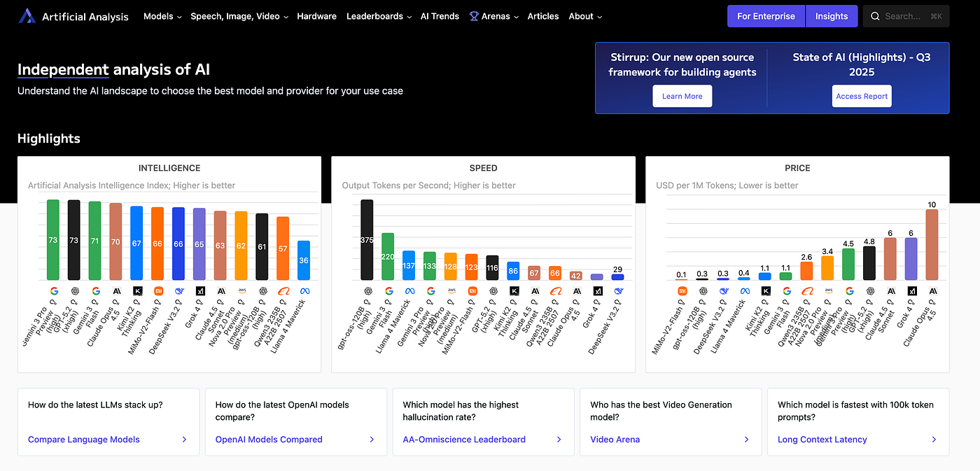Click the 'Independent analysis of AI' heading
This screenshot has height=471, width=980.
113,70
